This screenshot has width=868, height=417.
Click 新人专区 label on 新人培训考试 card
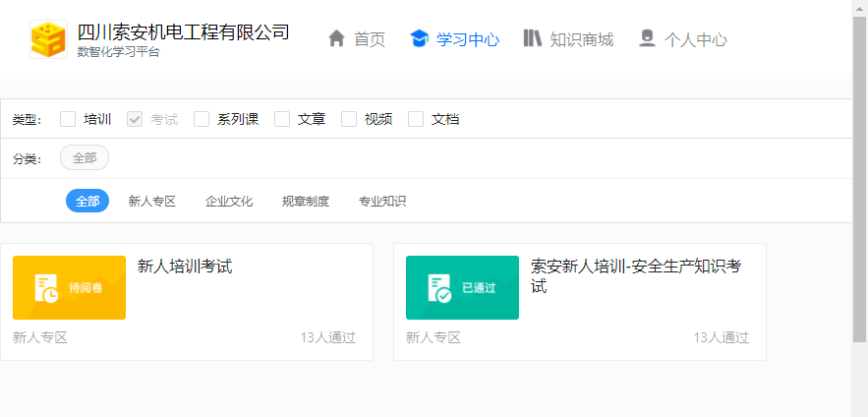[x=40, y=337]
